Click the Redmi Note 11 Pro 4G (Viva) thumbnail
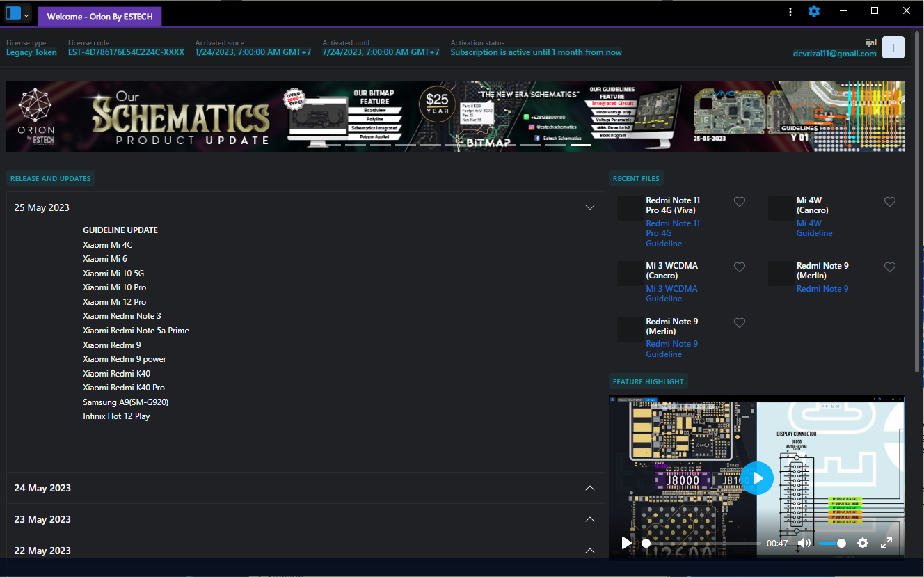Screen dimensions: 924x577 (630, 208)
